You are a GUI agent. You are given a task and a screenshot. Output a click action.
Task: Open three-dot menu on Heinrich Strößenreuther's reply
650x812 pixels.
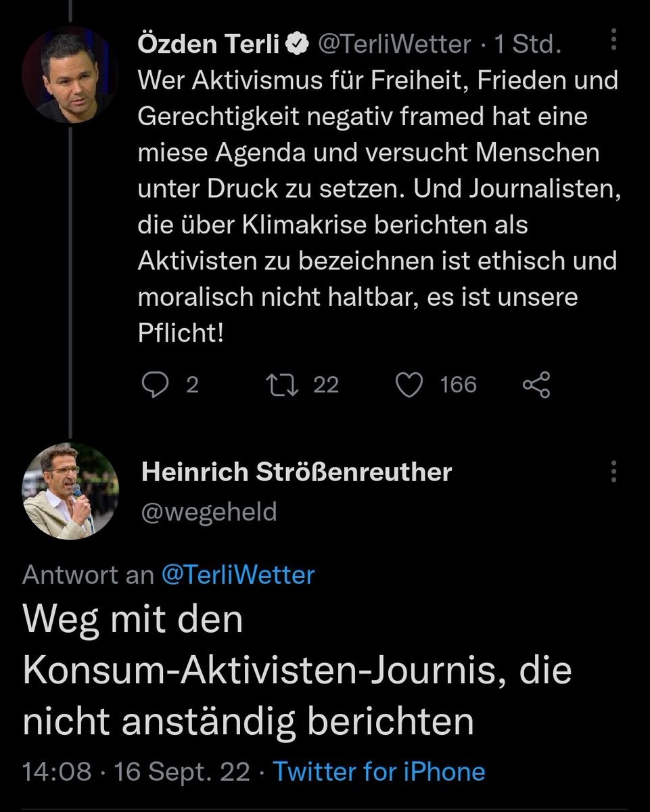(613, 471)
